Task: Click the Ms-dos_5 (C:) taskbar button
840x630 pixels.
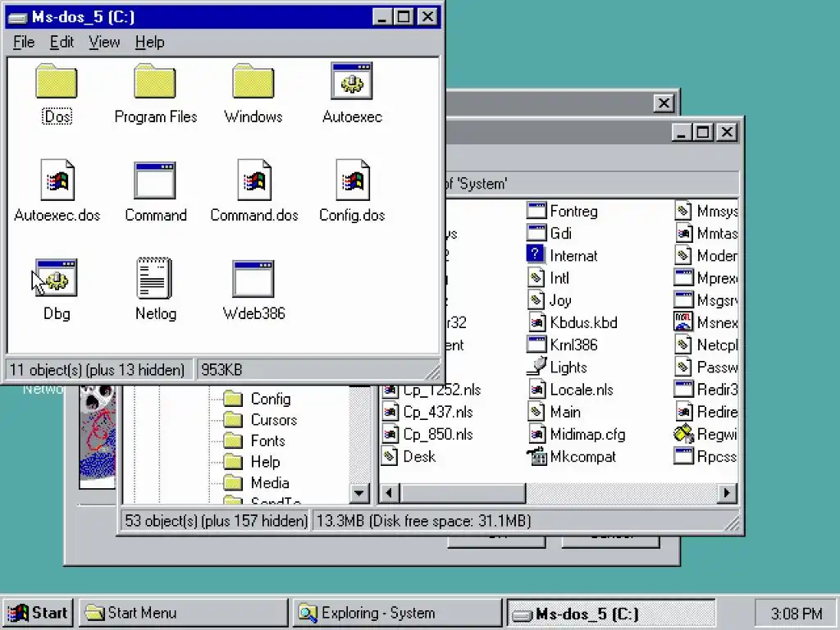Action: tap(610, 613)
